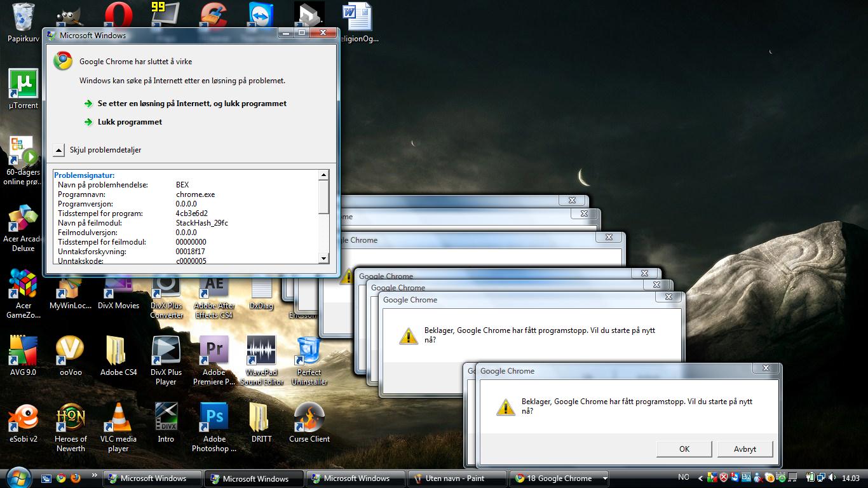This screenshot has height=488, width=868.
Task: Launch Adobe Photoshop desktop shortcut
Action: click(x=214, y=427)
